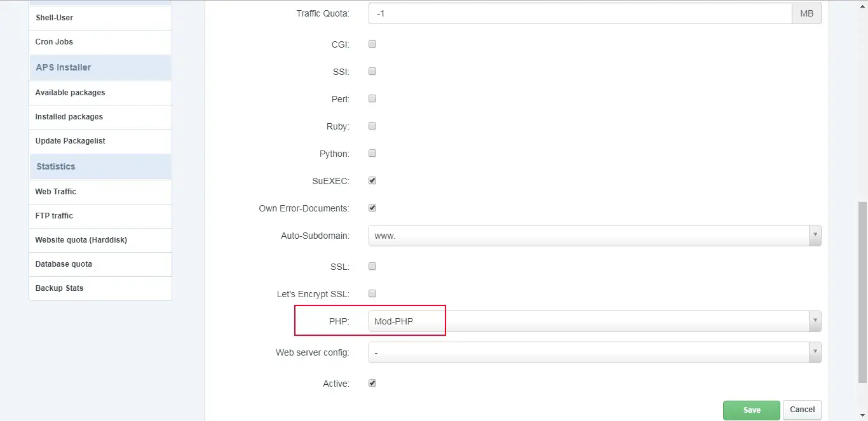Open the Web server config dropdown
Image resolution: width=868 pixels, height=421 pixels.
tap(815, 352)
